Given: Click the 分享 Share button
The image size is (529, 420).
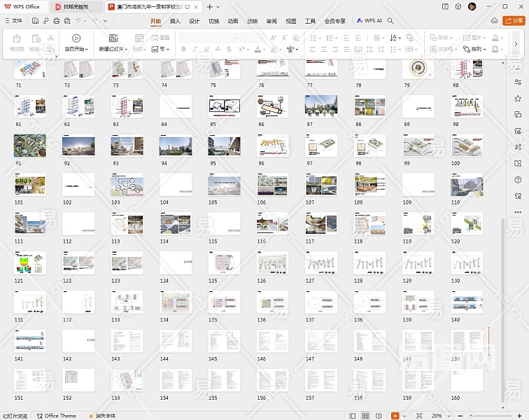Looking at the screenshot, I should pos(514,21).
